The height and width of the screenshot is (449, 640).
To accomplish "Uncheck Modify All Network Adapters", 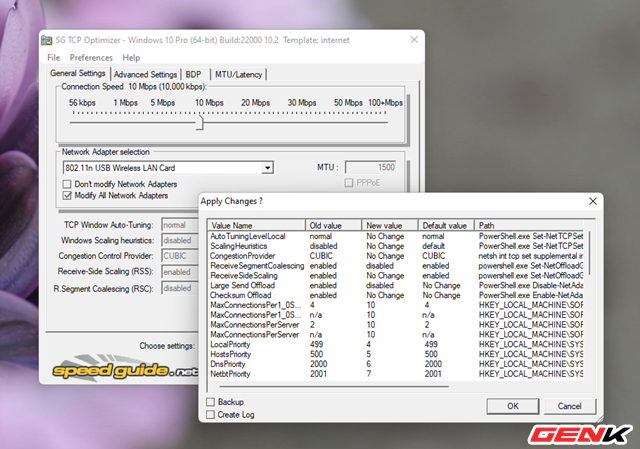I will [67, 196].
